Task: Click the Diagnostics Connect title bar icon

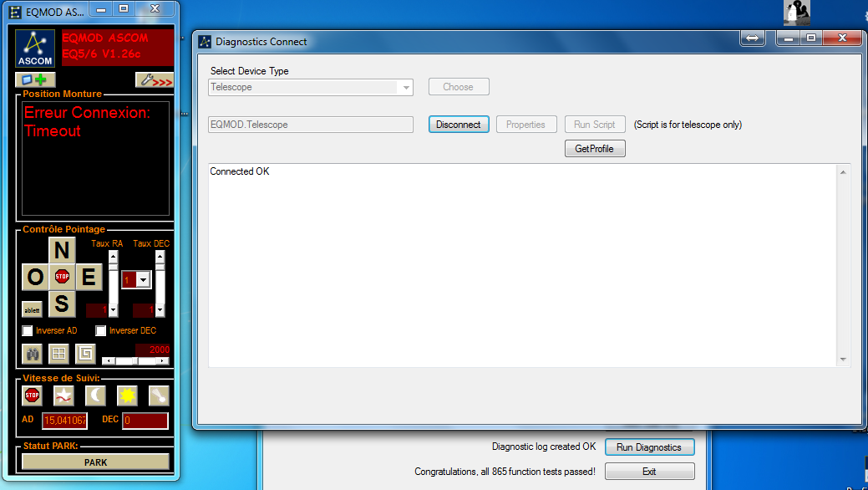Action: click(x=205, y=42)
